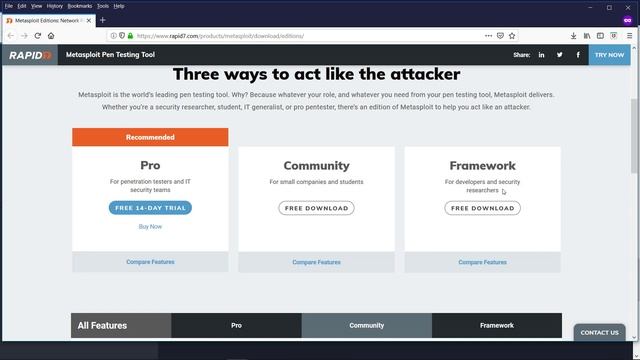Close the Metasploit Editions tab
Screen dimensions: 640x360
point(89,20)
